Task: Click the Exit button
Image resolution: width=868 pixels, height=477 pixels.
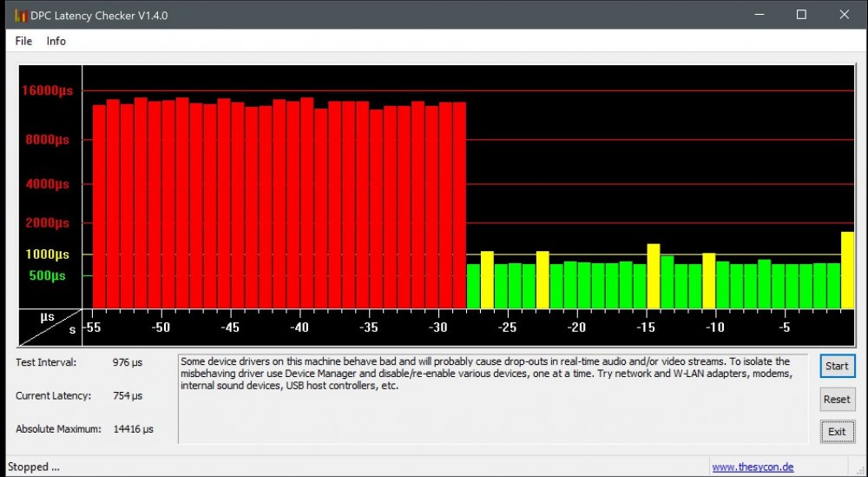Action: [837, 432]
